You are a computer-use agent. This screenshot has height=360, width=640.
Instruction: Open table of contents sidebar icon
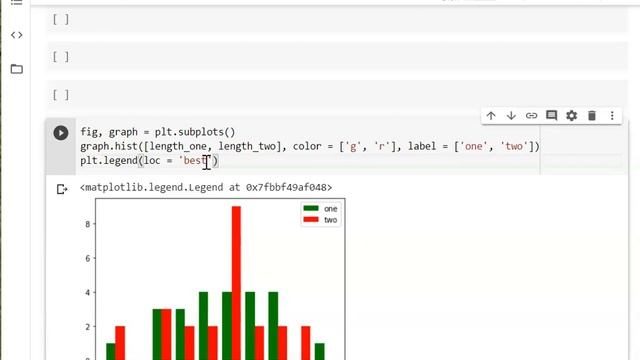[17, 2]
